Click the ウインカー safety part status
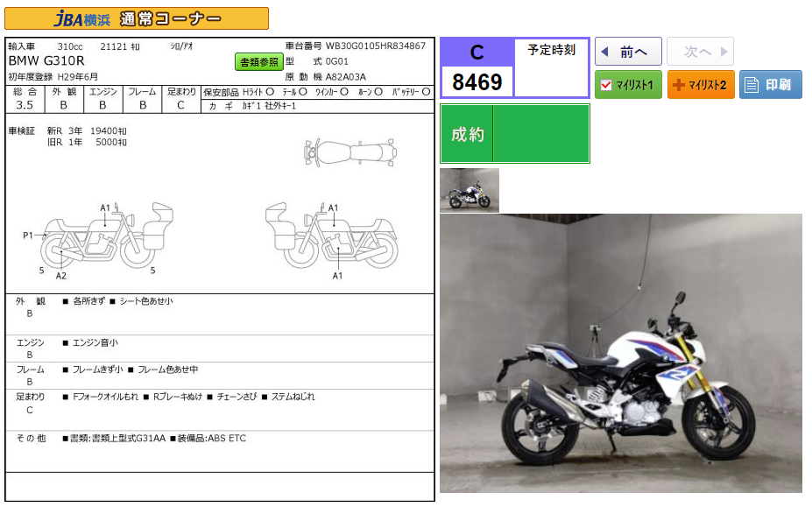This screenshot has width=812, height=507. 331,92
